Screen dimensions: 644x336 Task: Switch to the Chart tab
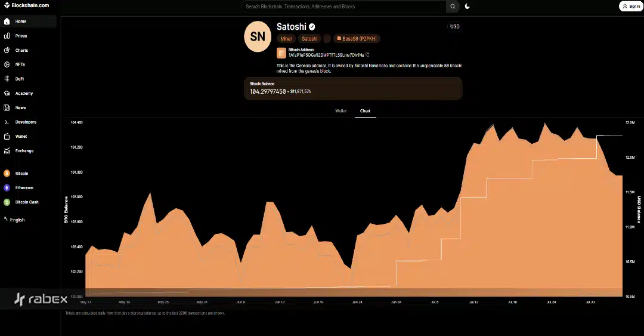[365, 111]
